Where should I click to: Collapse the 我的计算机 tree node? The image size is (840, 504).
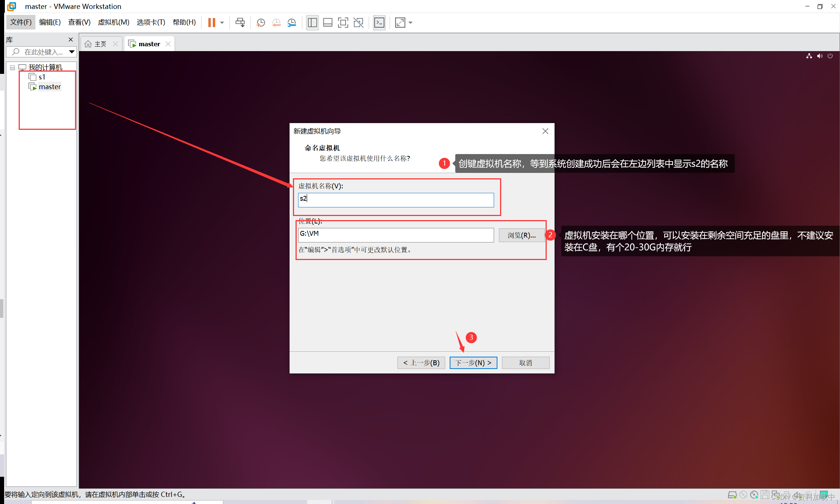(12, 68)
